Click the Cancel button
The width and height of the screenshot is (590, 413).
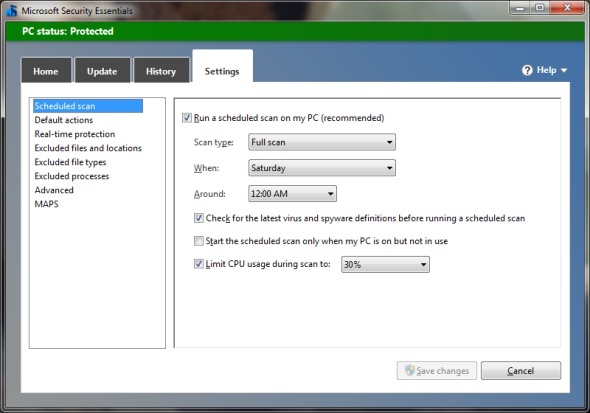tap(521, 371)
